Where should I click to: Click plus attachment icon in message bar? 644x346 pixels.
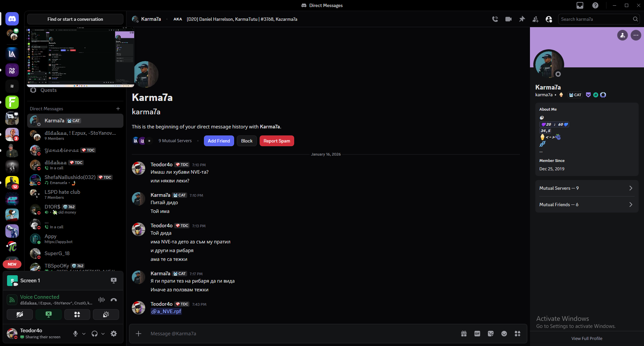[x=139, y=334]
